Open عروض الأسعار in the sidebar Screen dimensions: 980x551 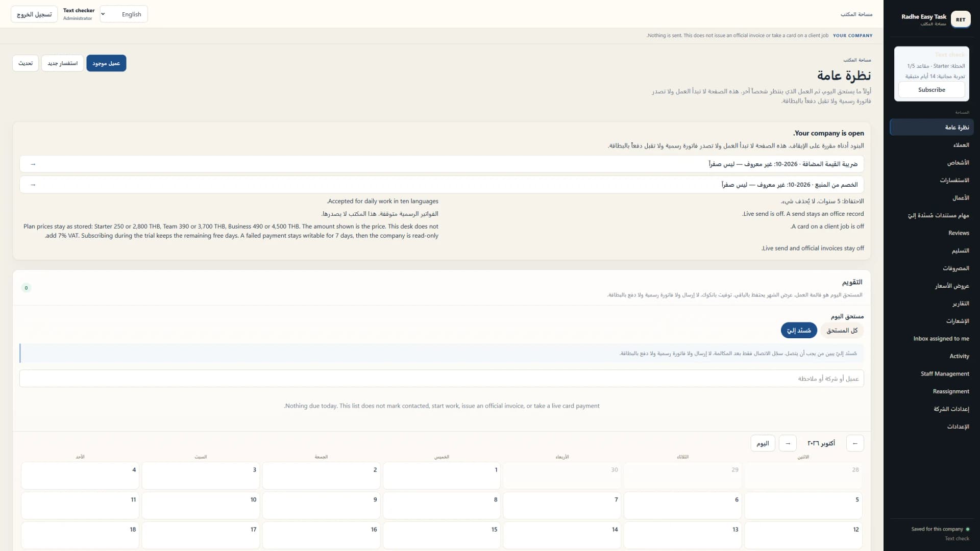932,286
